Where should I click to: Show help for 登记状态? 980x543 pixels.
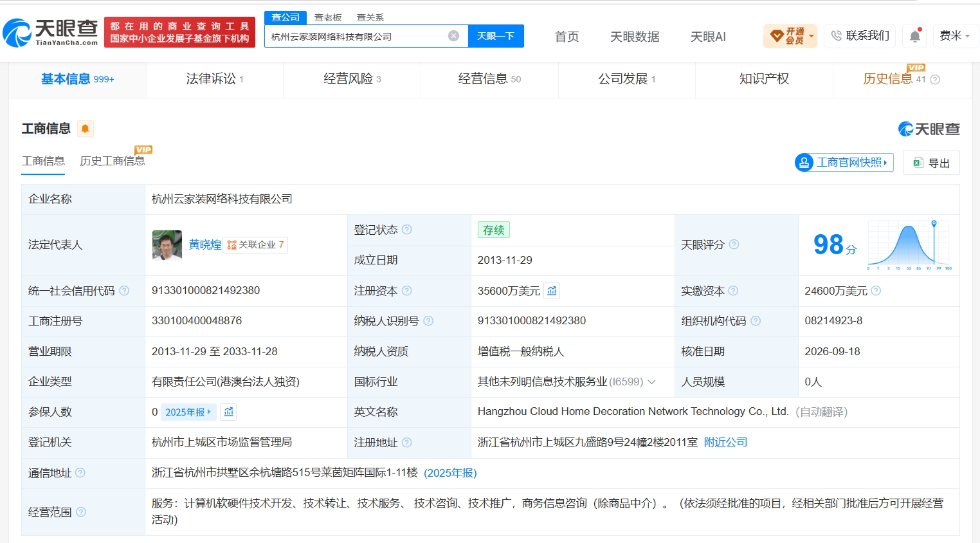pos(407,230)
